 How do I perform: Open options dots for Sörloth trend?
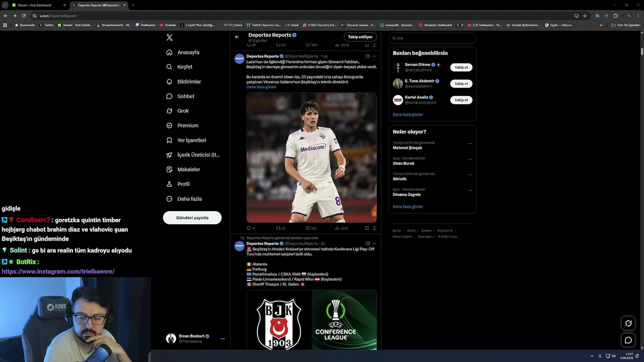tap(470, 175)
